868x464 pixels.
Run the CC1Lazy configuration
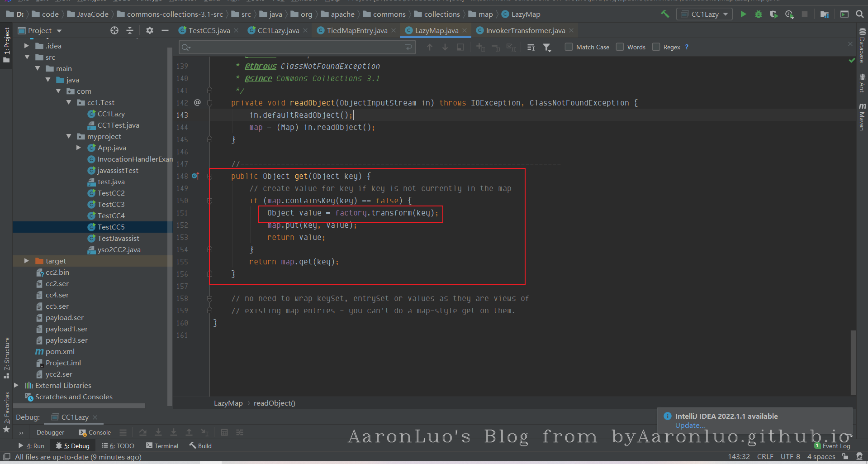tap(743, 14)
